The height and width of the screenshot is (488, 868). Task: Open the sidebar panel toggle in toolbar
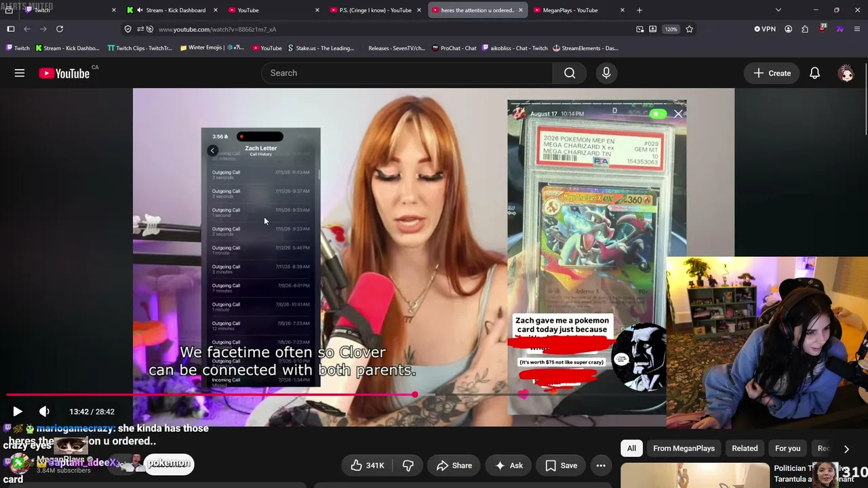(x=11, y=29)
